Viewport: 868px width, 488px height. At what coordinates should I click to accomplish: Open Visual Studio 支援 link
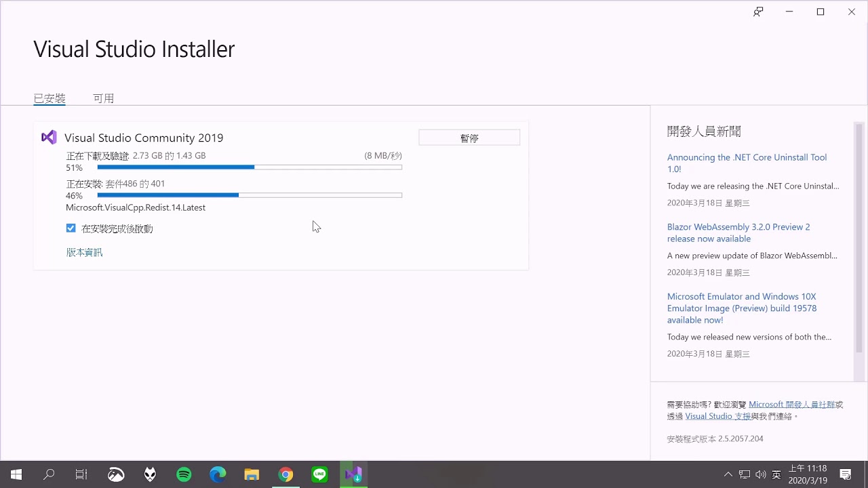click(717, 416)
